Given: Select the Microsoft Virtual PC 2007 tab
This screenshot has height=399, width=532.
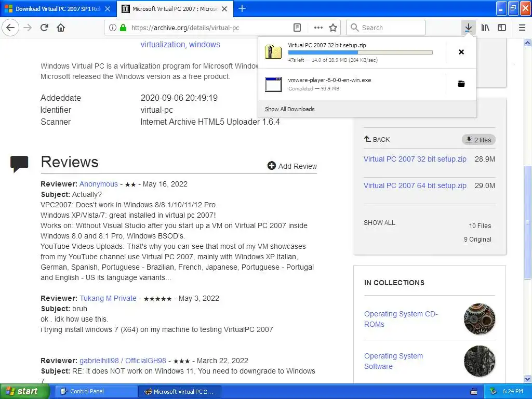Looking at the screenshot, I should pos(175,9).
